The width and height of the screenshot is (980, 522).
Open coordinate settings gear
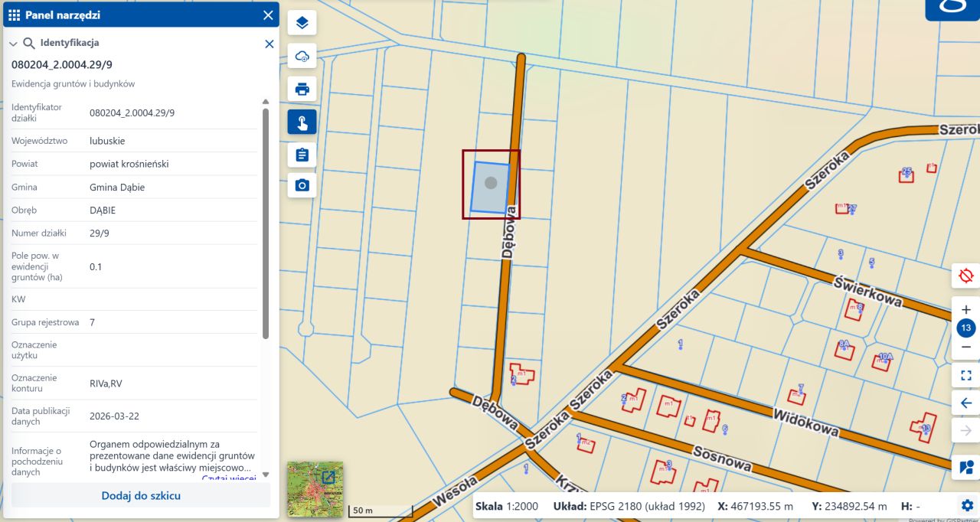click(967, 505)
